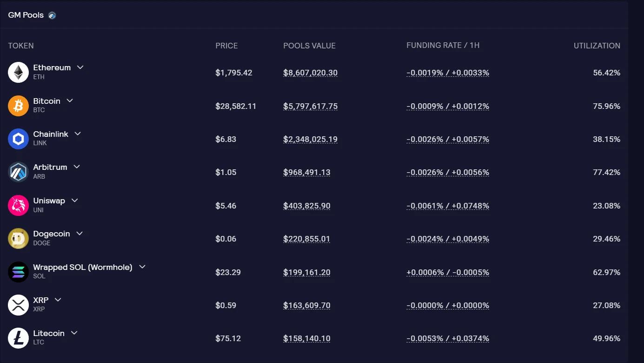
Task: Click the Chainlink token icon
Action: [x=18, y=138]
